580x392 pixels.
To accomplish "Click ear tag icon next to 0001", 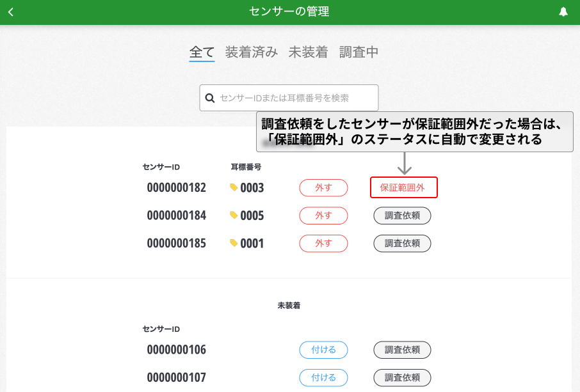I will tap(234, 243).
